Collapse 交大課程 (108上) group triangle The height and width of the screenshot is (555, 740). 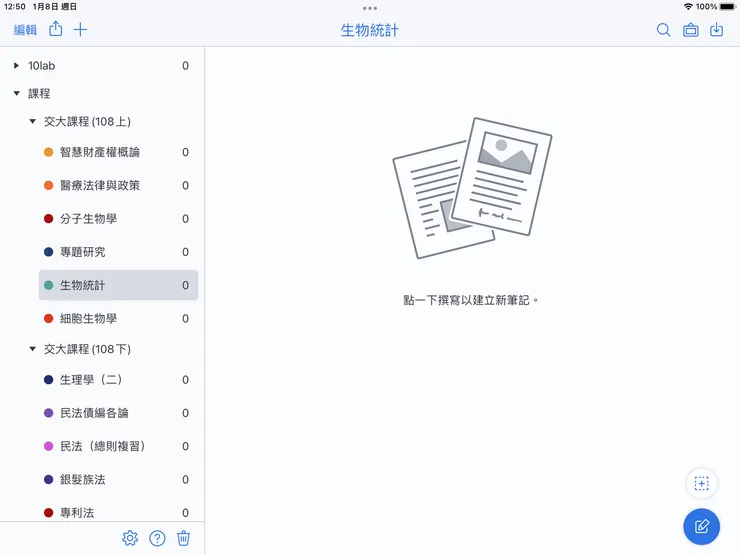point(33,121)
